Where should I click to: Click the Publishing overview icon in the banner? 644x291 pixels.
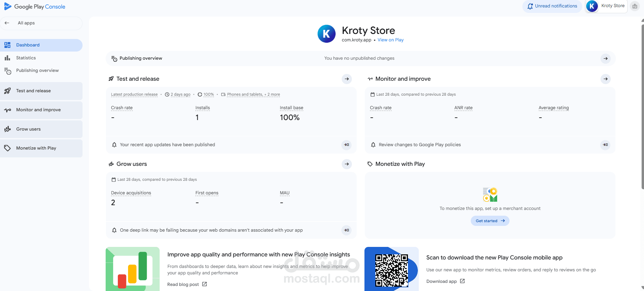(x=114, y=59)
